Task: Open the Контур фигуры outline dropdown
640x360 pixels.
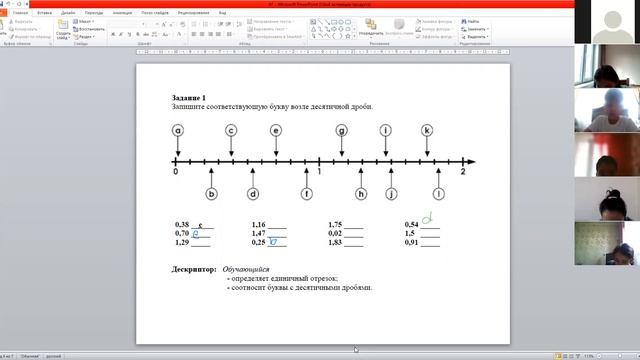Action: [x=434, y=29]
